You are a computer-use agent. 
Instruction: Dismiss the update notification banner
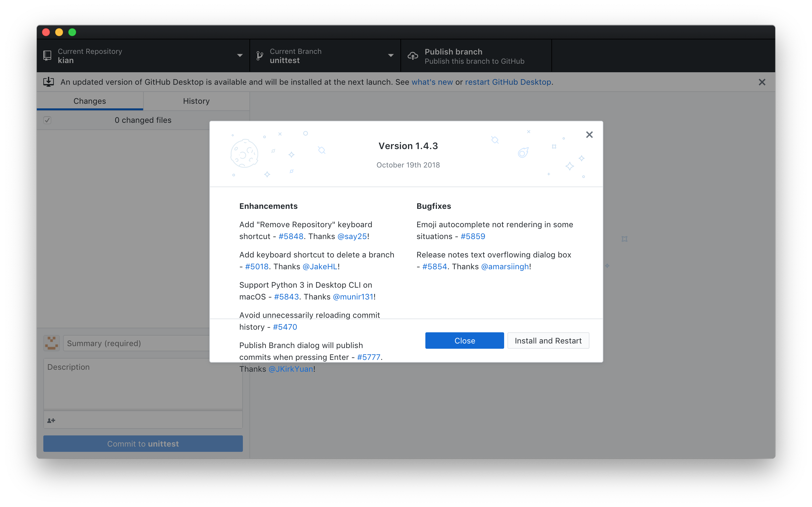coord(762,82)
